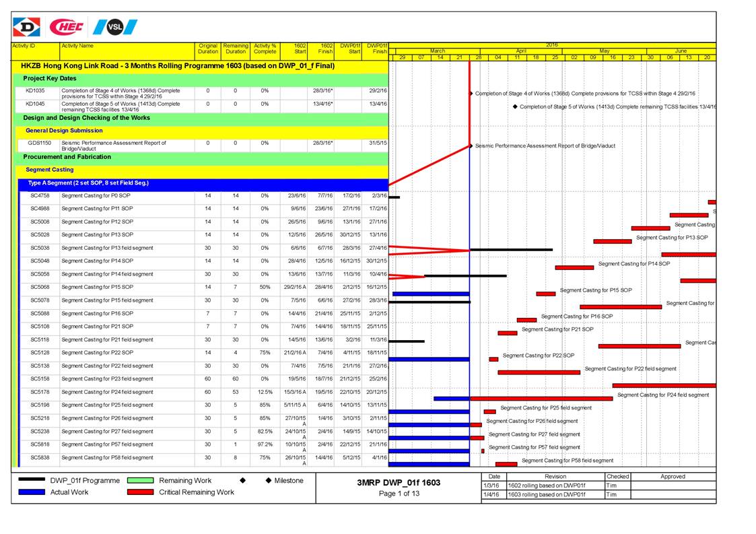The width and height of the screenshot is (756, 534).
Task: Click the red bar labeled Segment Casting for P14 SOP
Action: click(575, 267)
